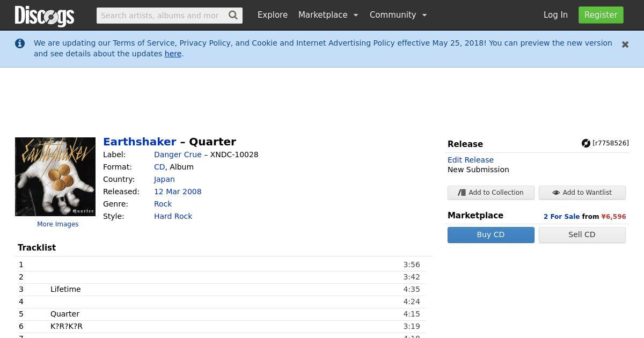Select the 'Lifetime' track title
This screenshot has width=644, height=338.
pos(65,289)
